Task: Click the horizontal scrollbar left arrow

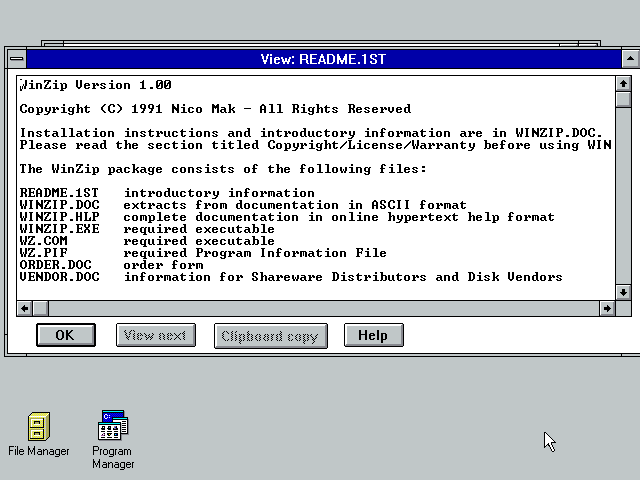Action: 24,308
